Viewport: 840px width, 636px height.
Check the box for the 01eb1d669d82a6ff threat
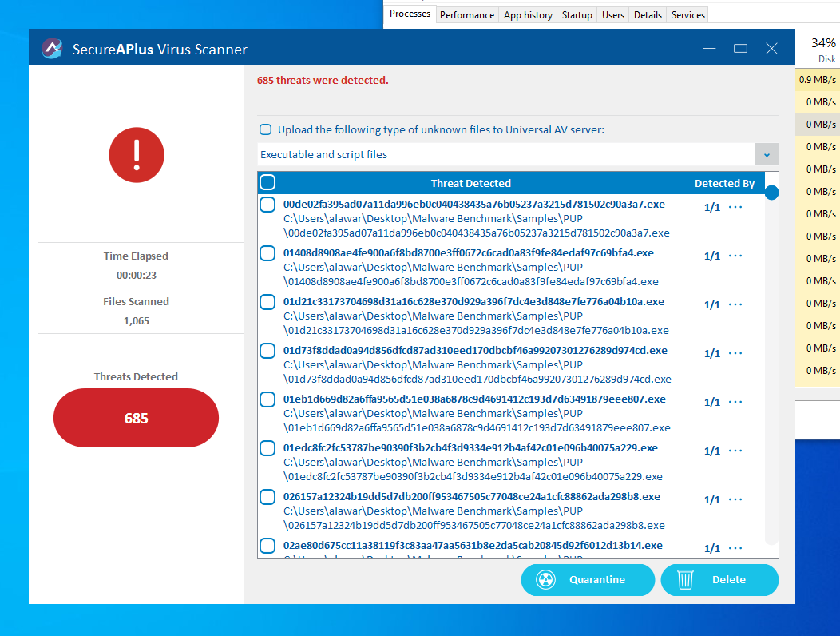click(x=267, y=400)
